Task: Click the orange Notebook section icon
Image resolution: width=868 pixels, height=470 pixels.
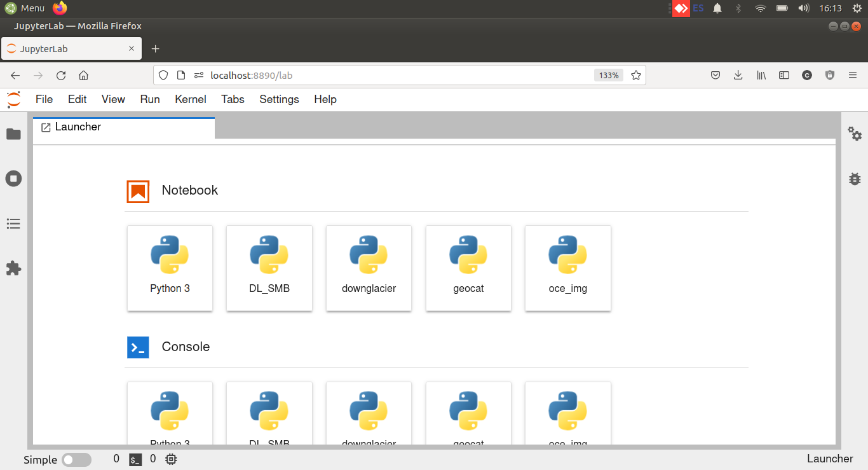Action: (138, 191)
